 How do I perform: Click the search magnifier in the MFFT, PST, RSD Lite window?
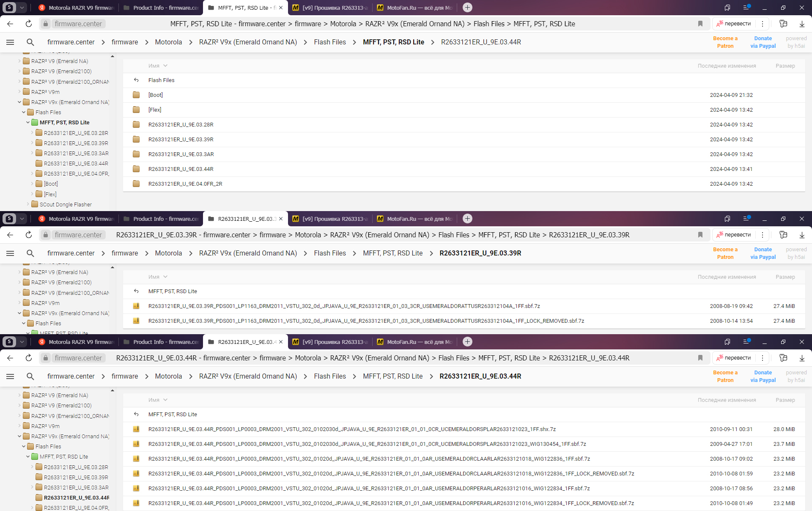click(30, 42)
